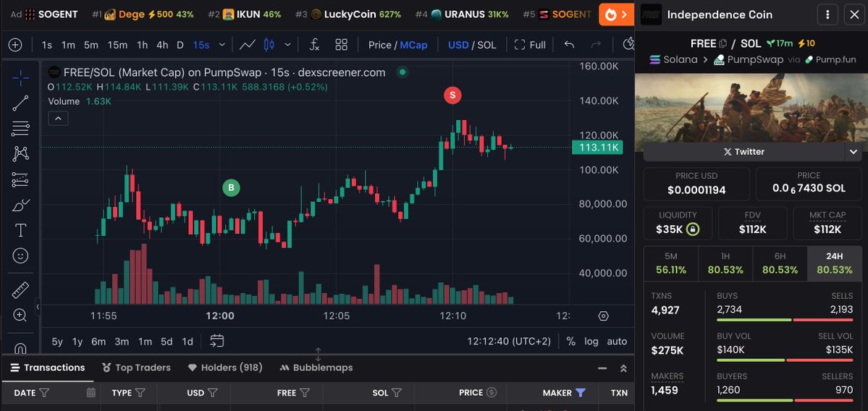Image resolution: width=868 pixels, height=411 pixels.
Task: Open the Transactions tab
Action: click(x=49, y=368)
